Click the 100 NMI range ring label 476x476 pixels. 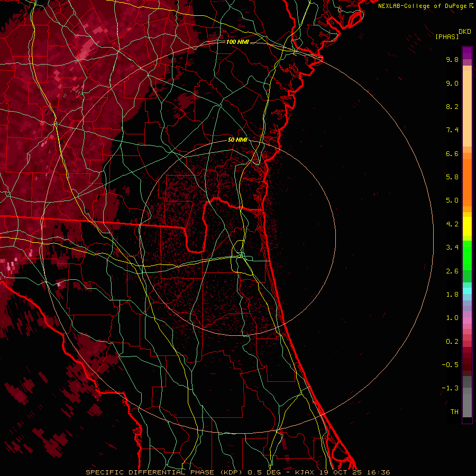237,42
